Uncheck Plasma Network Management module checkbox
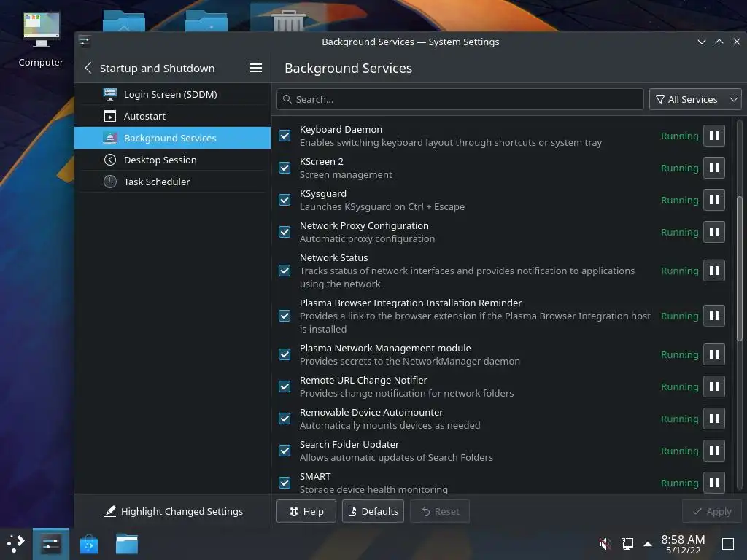The width and height of the screenshot is (747, 560). 285,354
